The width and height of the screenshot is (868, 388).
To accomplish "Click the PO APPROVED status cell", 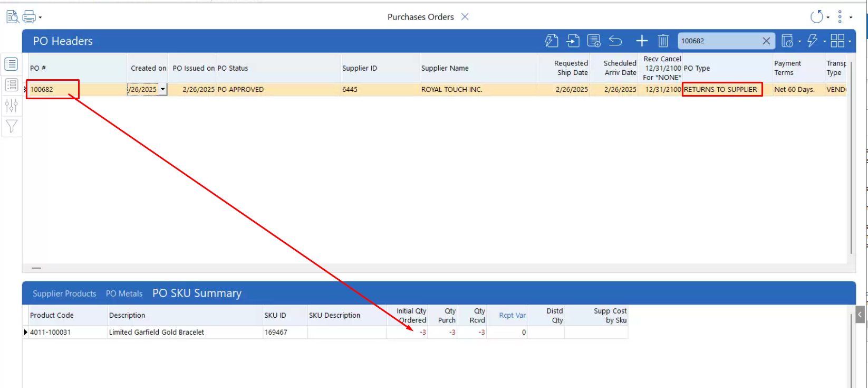I will point(278,89).
